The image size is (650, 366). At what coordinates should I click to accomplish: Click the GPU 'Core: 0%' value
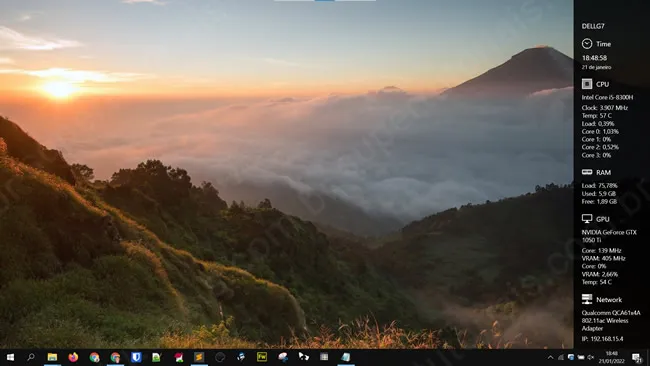click(594, 266)
